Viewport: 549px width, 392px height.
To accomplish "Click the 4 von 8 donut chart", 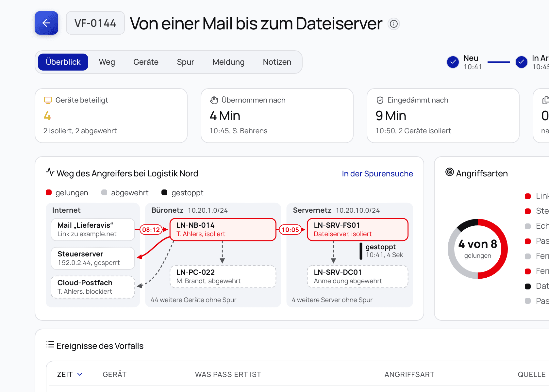I will (x=477, y=249).
